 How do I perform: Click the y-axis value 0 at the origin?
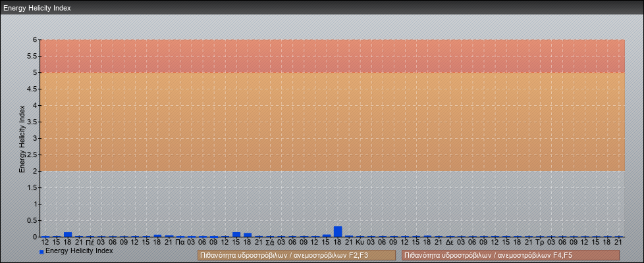tap(36, 237)
